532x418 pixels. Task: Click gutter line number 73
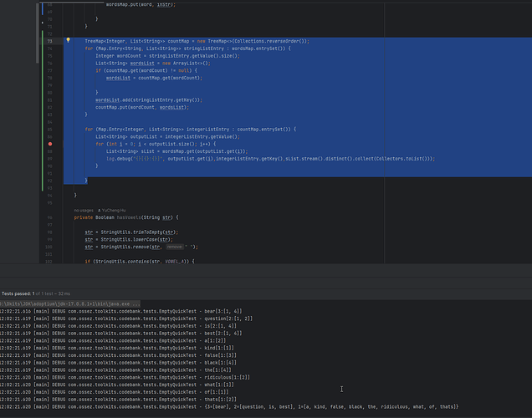(50, 41)
